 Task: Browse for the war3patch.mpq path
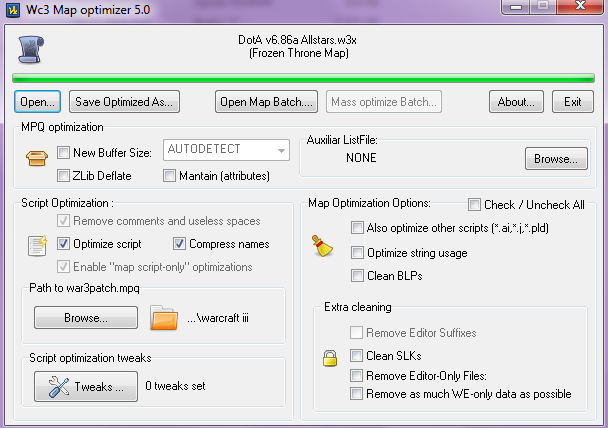(86, 318)
